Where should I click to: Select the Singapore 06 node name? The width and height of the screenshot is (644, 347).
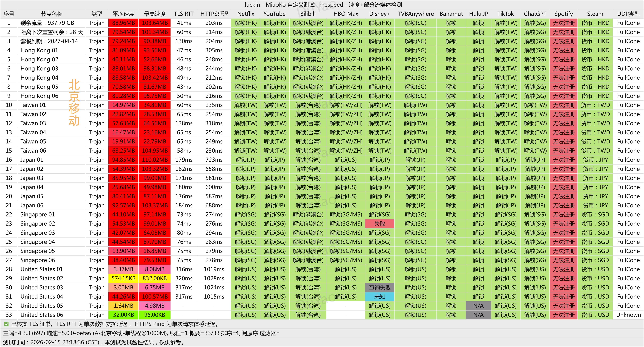tap(37, 260)
